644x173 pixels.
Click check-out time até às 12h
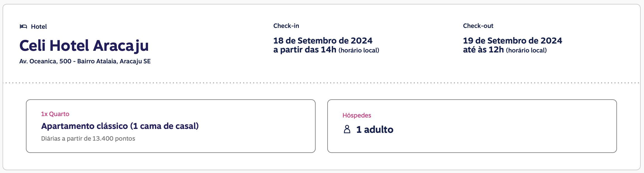483,50
